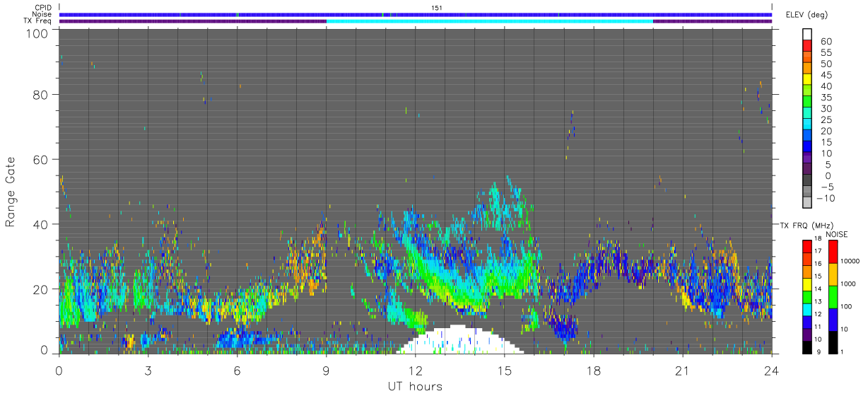Image resolution: width=868 pixels, height=401 pixels.
Task: Pick the yellow segment in ELEV colorbar
Action: 807,79
